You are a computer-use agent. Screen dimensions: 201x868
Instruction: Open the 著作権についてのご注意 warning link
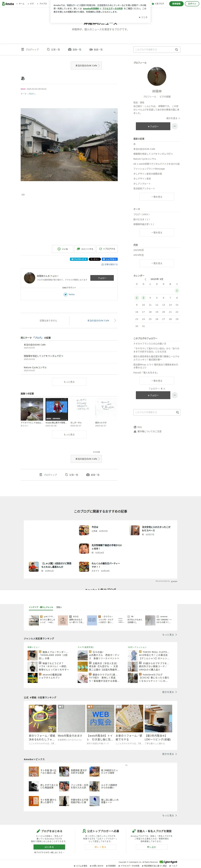148,431
